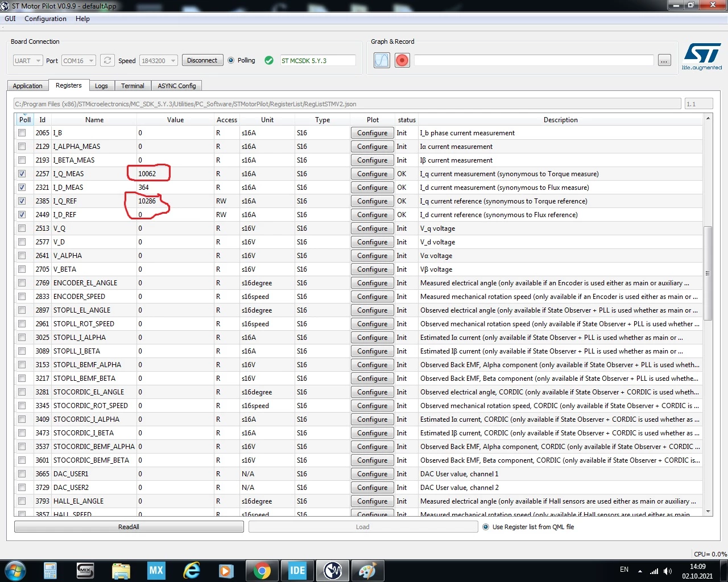Image resolution: width=728 pixels, height=582 pixels.
Task: Open the record file browse (...) button
Action: click(x=664, y=60)
